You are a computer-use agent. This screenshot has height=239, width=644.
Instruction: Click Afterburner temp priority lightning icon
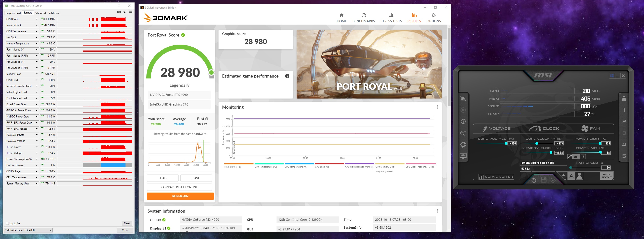coord(583,156)
